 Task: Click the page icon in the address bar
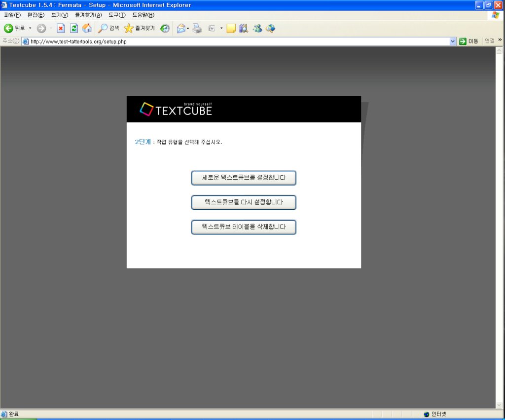click(26, 41)
